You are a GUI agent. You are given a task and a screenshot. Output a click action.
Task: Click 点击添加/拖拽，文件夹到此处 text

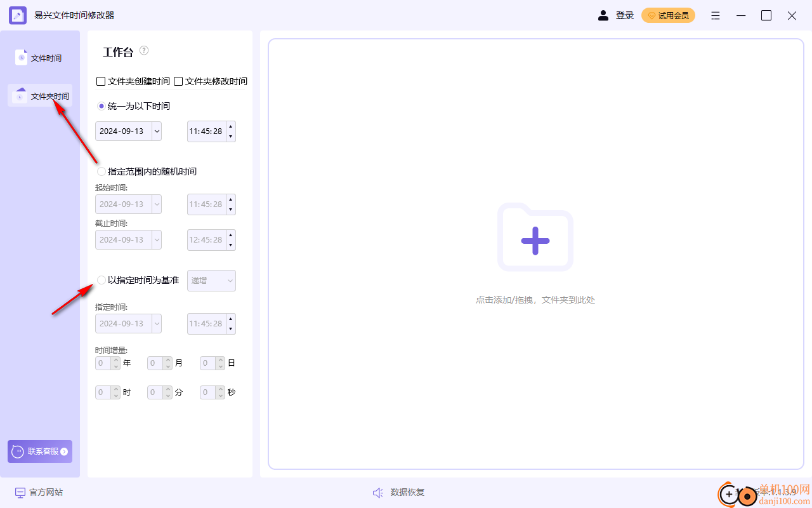(535, 300)
